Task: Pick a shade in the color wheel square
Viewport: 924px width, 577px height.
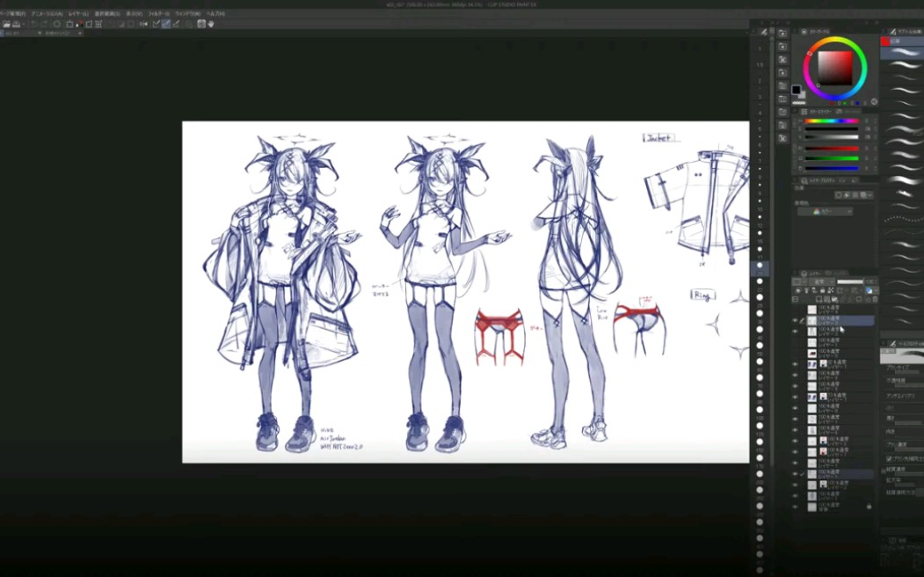Action: point(834,69)
